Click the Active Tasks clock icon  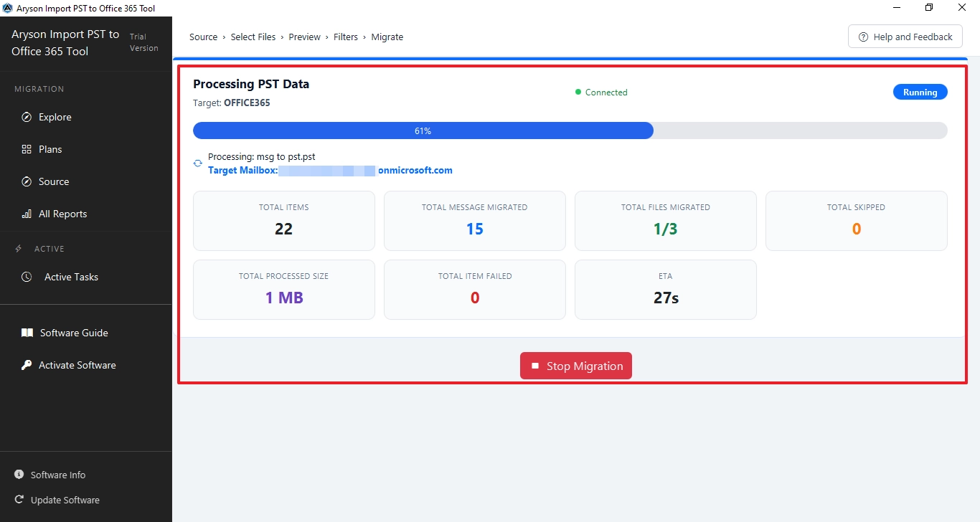tap(27, 277)
